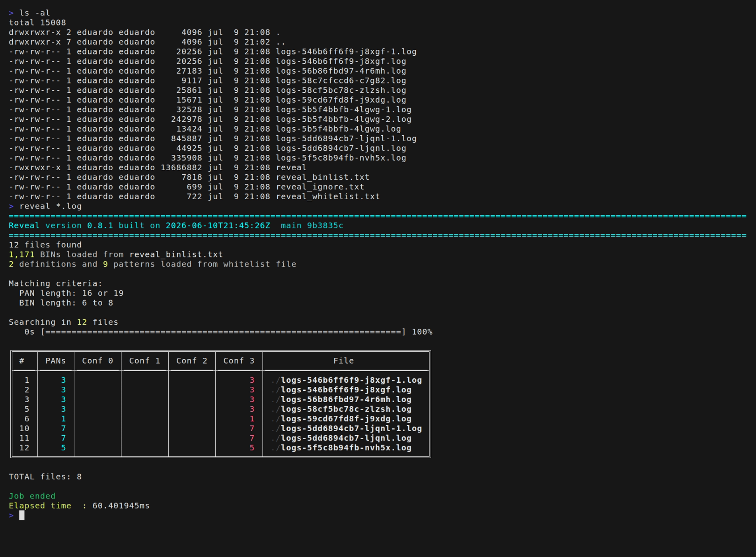This screenshot has width=756, height=557.
Task: Click logs-5dd6894cb7-ljqnl.log in directory listing
Action: click(x=341, y=148)
